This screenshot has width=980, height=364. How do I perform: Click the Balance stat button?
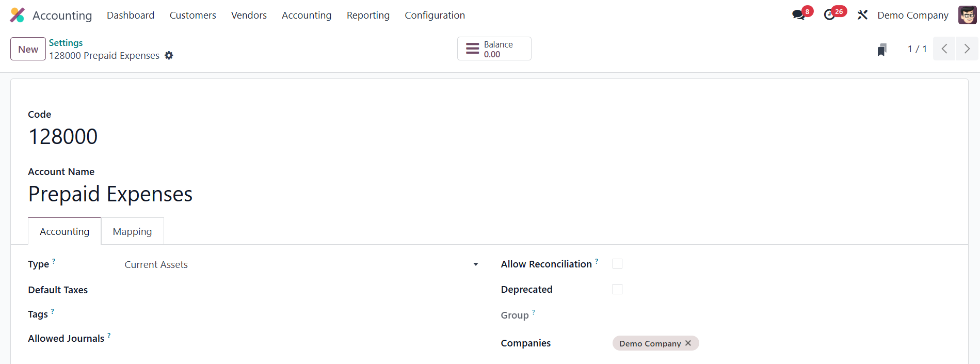click(x=494, y=49)
